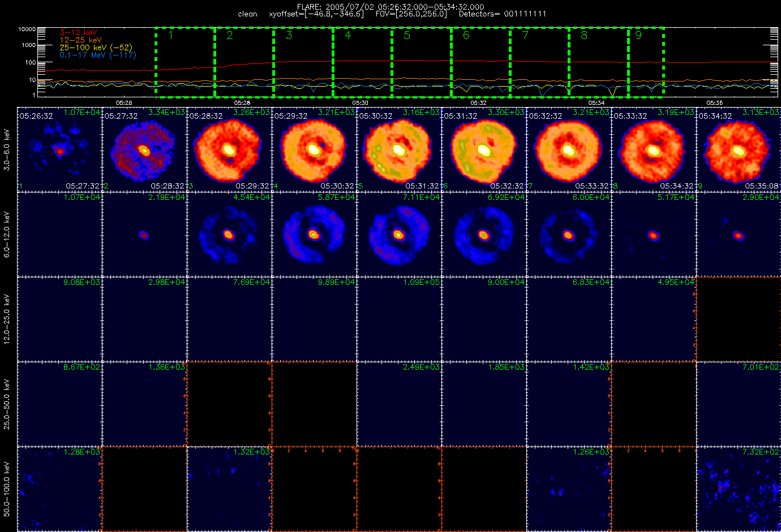The image size is (781, 532).
Task: Select the 2.98E+04 peak value
Action: 167,282
